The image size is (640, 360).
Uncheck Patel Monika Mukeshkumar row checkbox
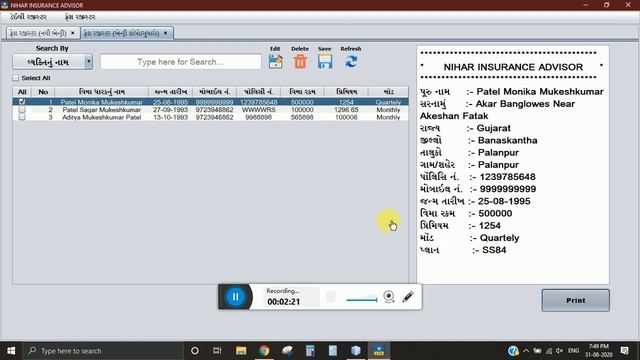(22, 102)
